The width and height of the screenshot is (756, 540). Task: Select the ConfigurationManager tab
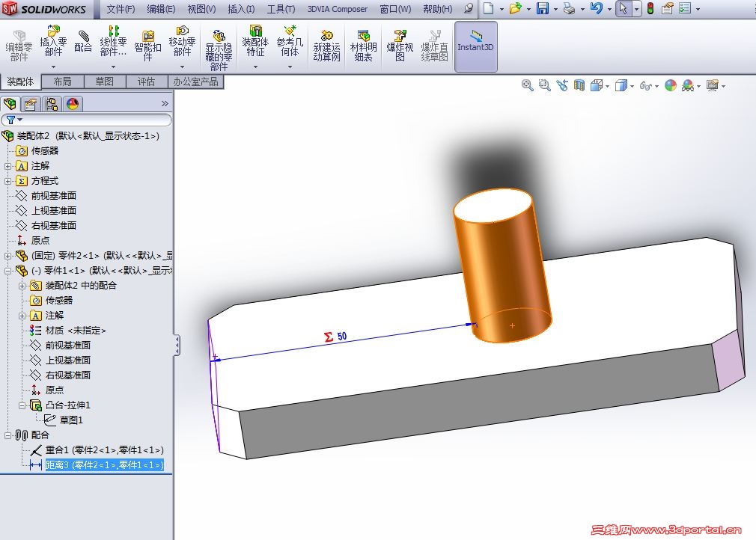[52, 103]
